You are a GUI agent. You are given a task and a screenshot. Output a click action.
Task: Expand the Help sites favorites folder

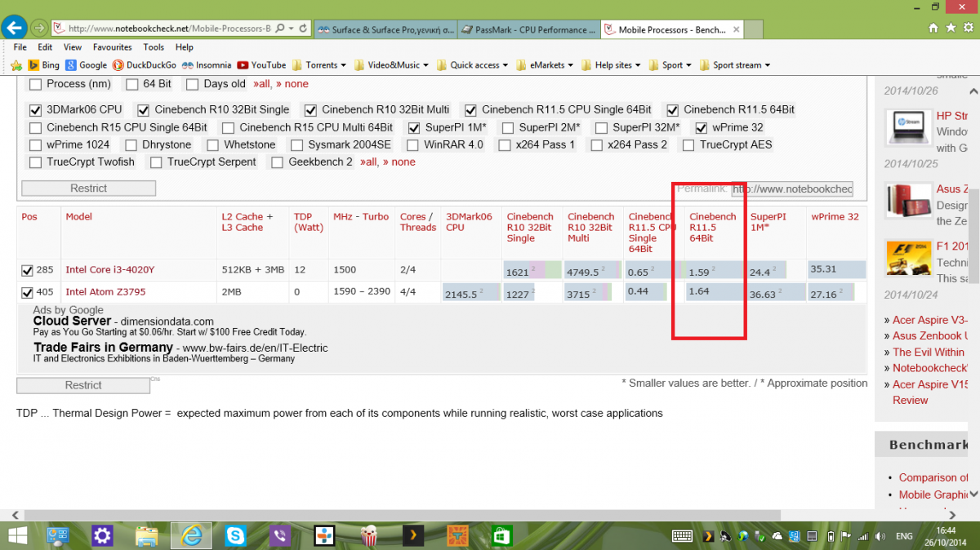coord(612,65)
